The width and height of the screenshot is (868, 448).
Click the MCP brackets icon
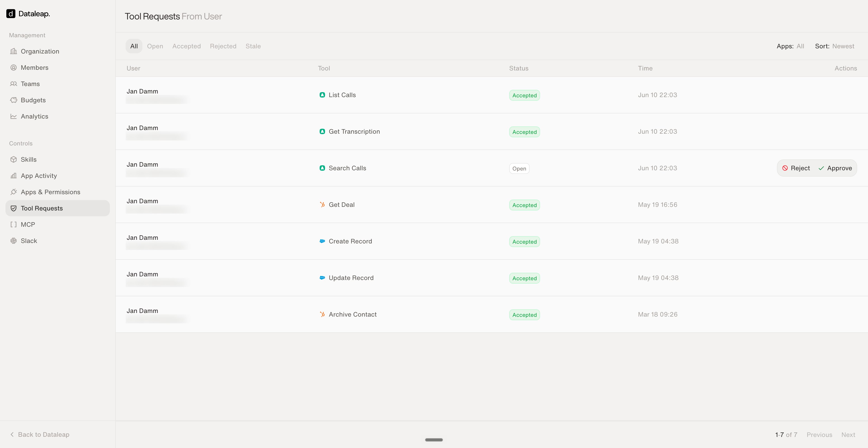(x=14, y=224)
